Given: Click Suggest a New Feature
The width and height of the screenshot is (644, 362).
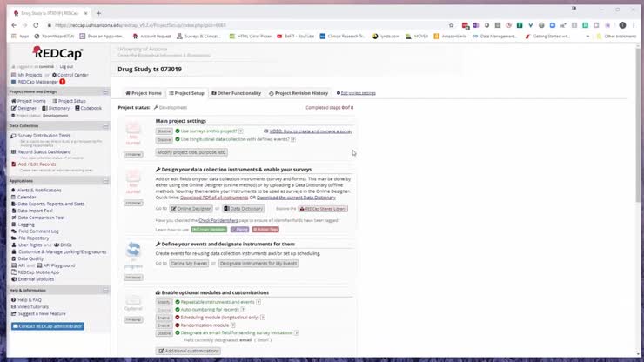Looking at the screenshot, I should click(x=42, y=314).
